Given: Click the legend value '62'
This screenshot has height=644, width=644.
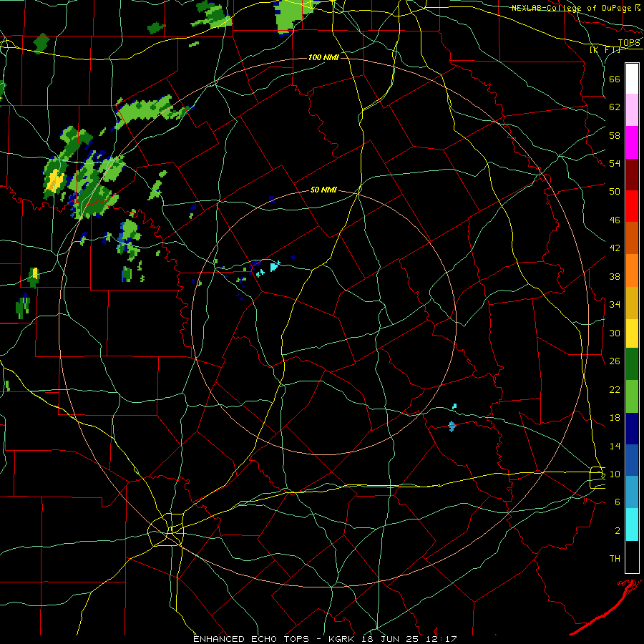Looking at the screenshot, I should (x=615, y=107).
